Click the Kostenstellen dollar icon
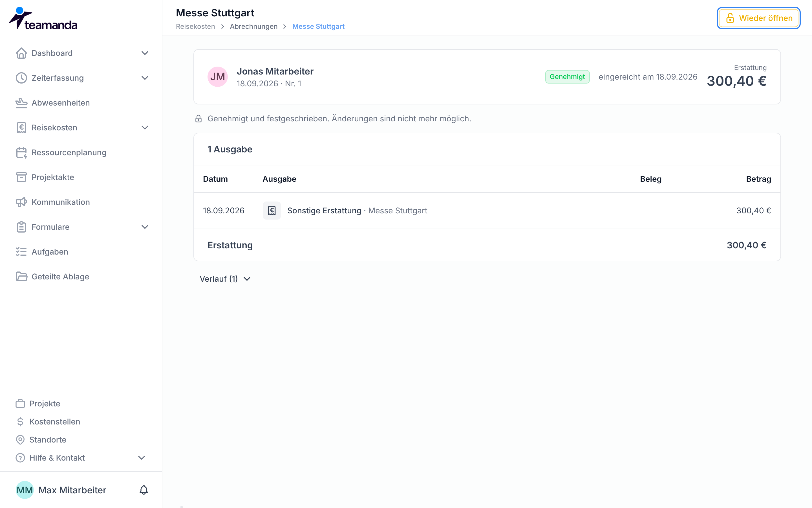Image resolution: width=812 pixels, height=508 pixels. tap(20, 422)
